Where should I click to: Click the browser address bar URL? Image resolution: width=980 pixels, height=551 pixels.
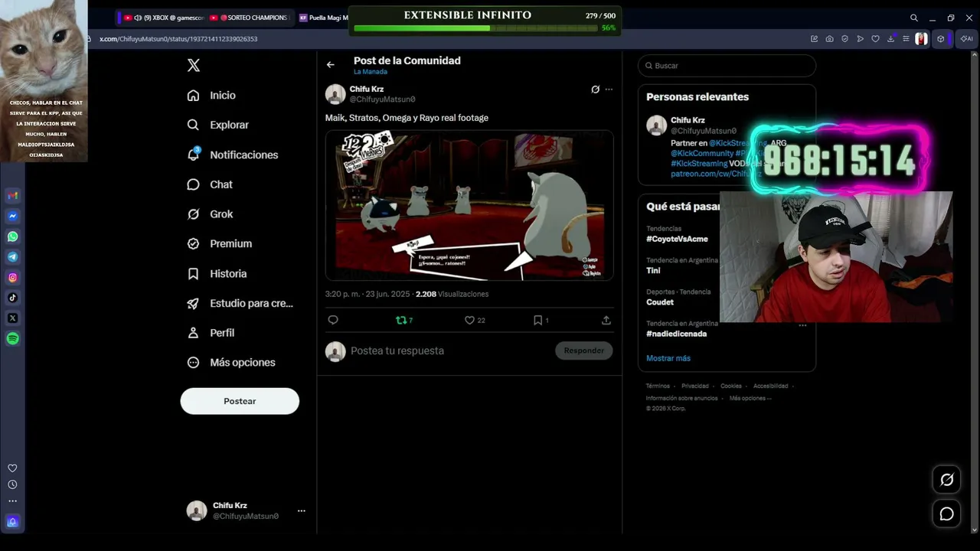tap(178, 39)
